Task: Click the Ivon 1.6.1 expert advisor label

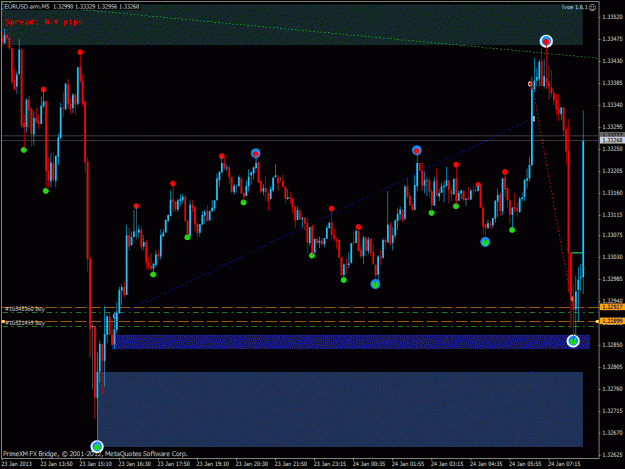Action: [x=575, y=7]
